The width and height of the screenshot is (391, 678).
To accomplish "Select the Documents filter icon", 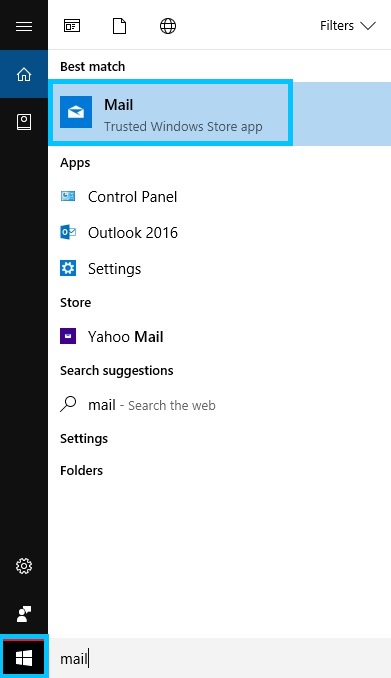I will (119, 26).
